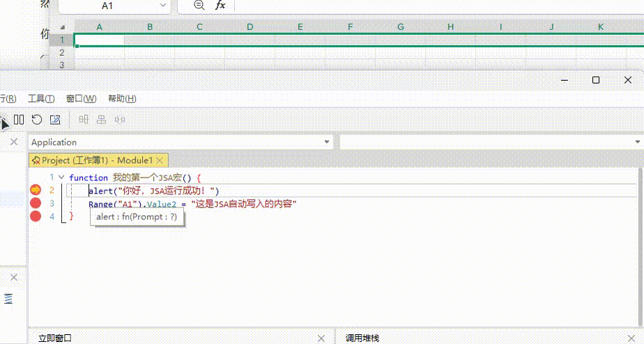This screenshot has width=644, height=344.
Task: Remove the breakpoint on line 3
Action: pos(36,203)
